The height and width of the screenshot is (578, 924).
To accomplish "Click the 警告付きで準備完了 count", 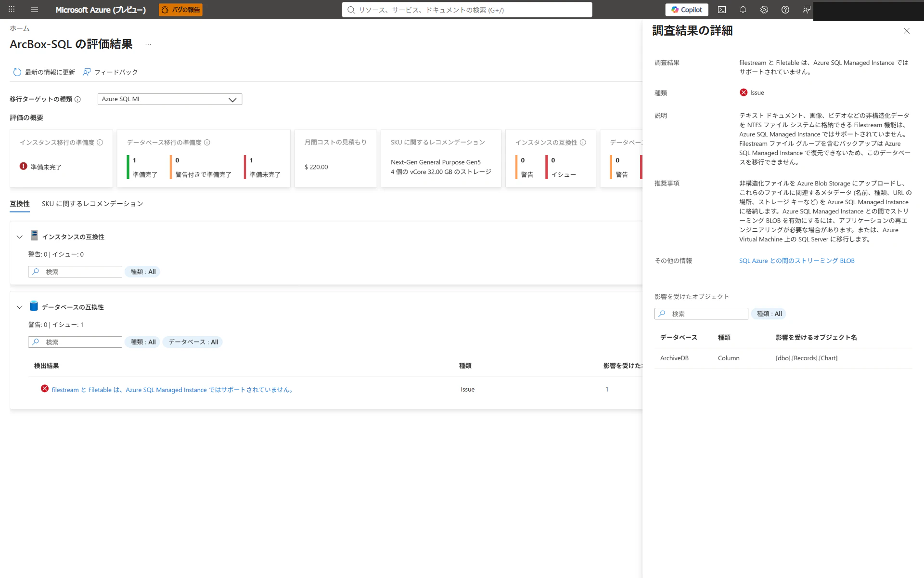I will 177,160.
